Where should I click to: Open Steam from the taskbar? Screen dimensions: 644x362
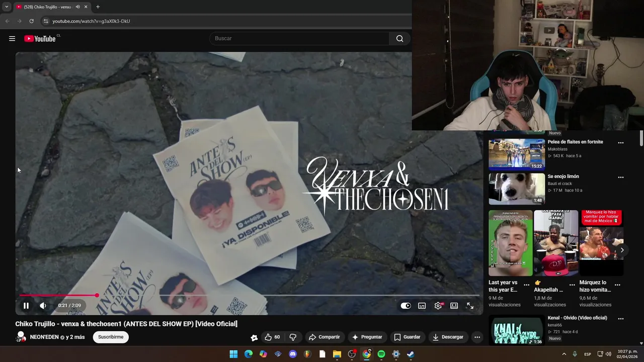(411, 354)
